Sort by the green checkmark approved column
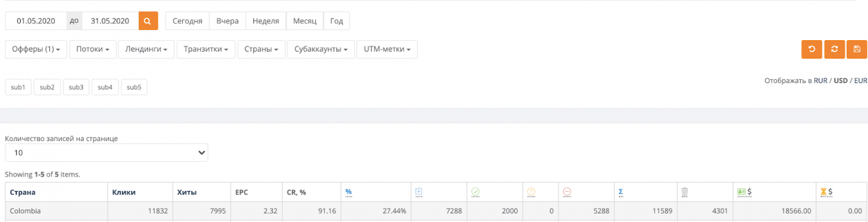The image size is (868, 222). click(475, 192)
